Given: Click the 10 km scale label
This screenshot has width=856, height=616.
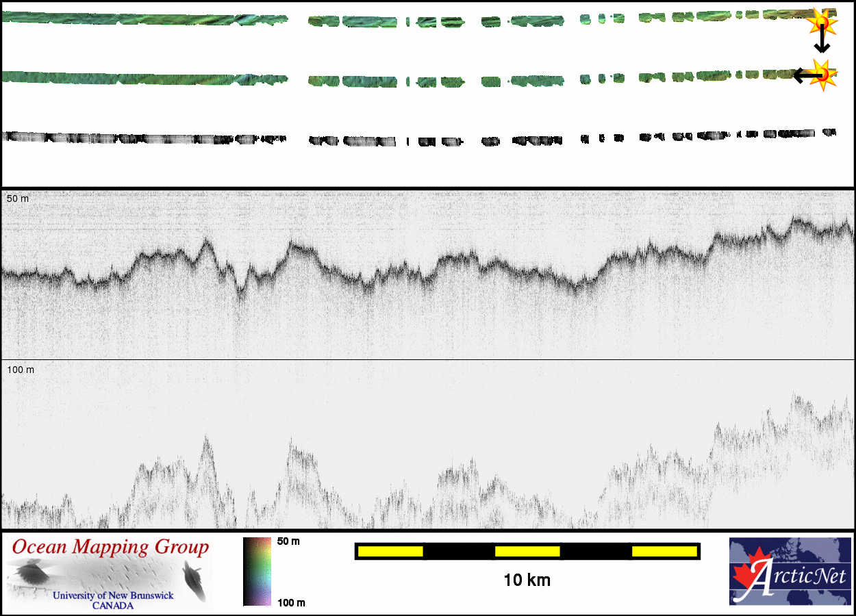Looking at the screenshot, I should [x=527, y=580].
